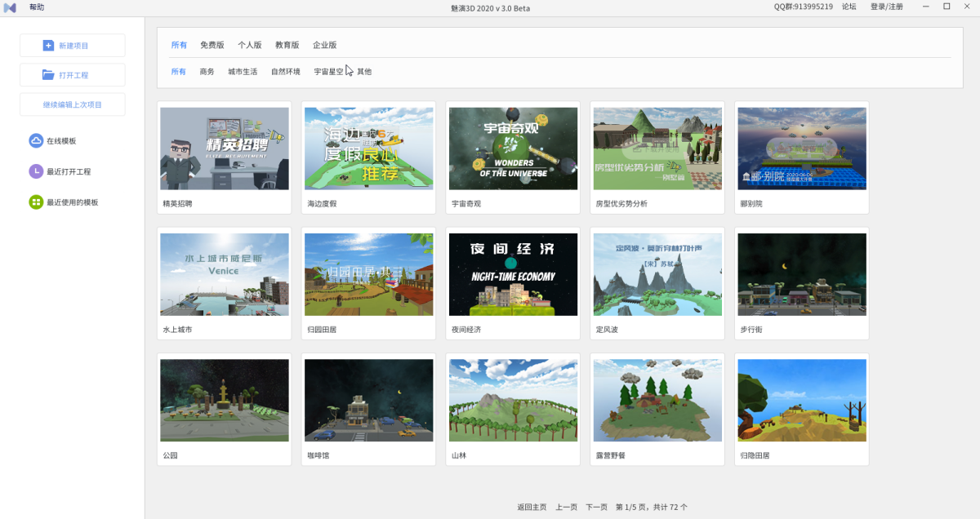Click the app logo icon in title bar

[x=11, y=7]
